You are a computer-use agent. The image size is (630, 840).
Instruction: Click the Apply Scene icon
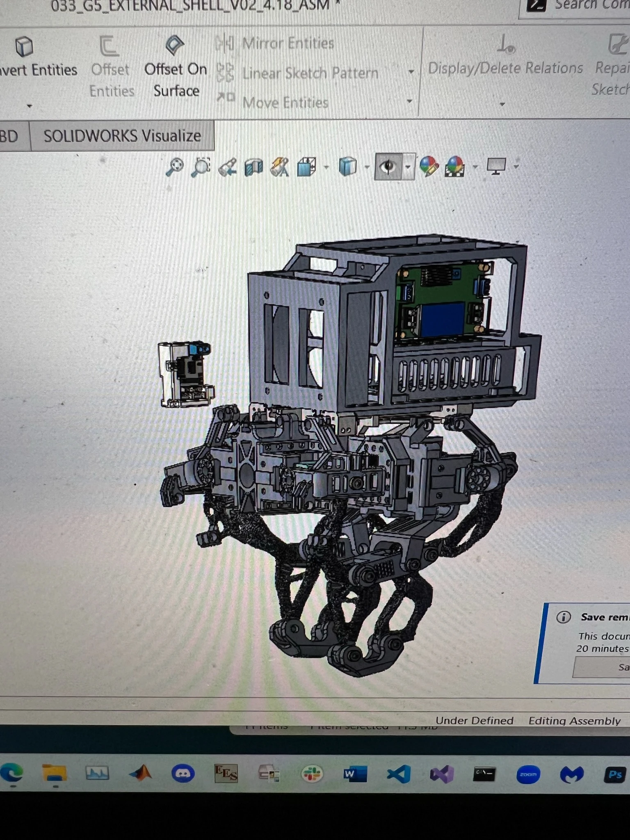[x=455, y=167]
